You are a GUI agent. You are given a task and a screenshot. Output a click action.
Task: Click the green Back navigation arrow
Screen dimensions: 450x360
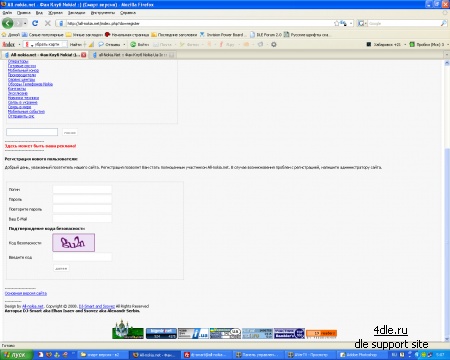coord(8,23)
